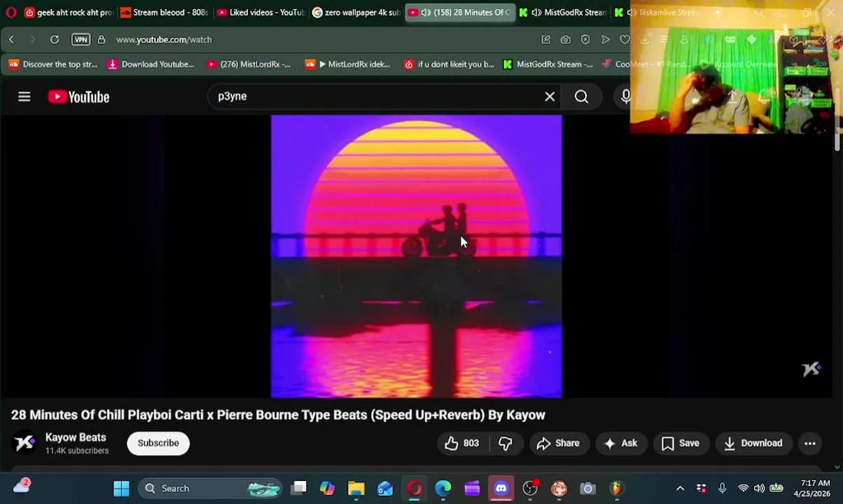Open the Windows Start menu
The width and height of the screenshot is (843, 504).
tap(121, 489)
